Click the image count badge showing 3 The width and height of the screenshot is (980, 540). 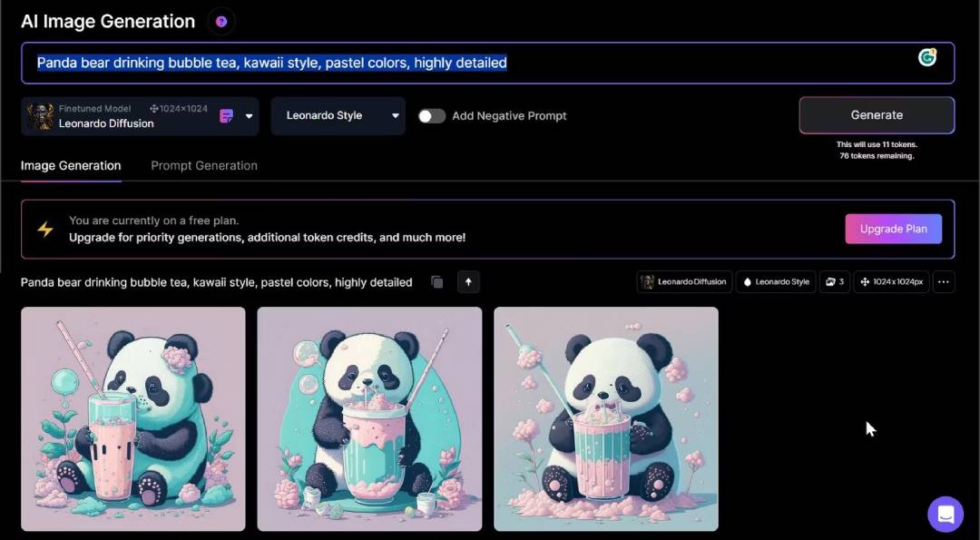pos(834,281)
